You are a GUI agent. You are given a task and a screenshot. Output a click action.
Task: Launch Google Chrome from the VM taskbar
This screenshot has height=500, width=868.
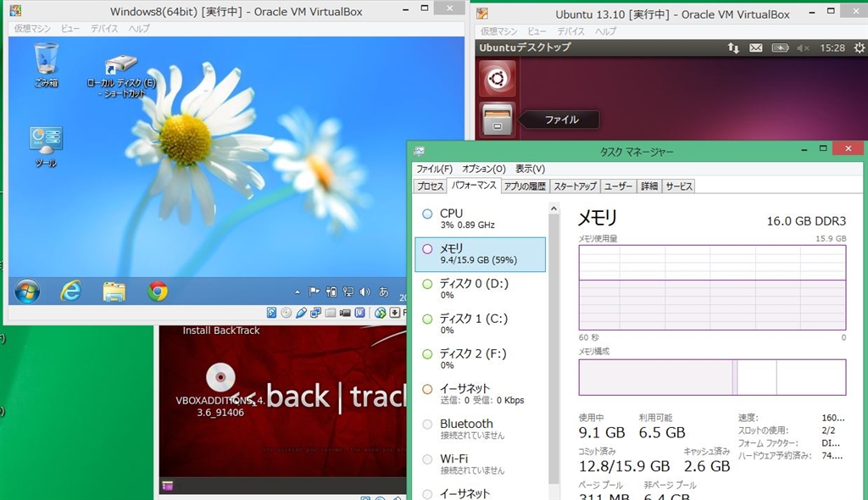pyautogui.click(x=157, y=292)
